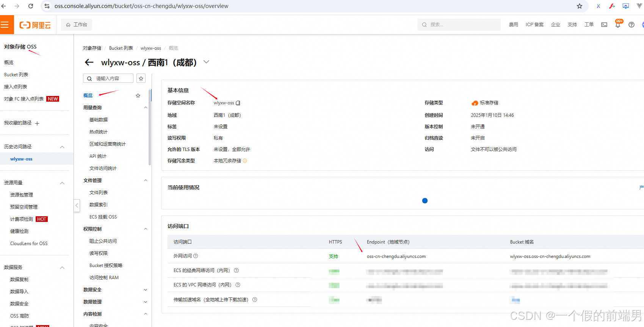
Task: Click 费用 in the top header
Action: point(514,25)
